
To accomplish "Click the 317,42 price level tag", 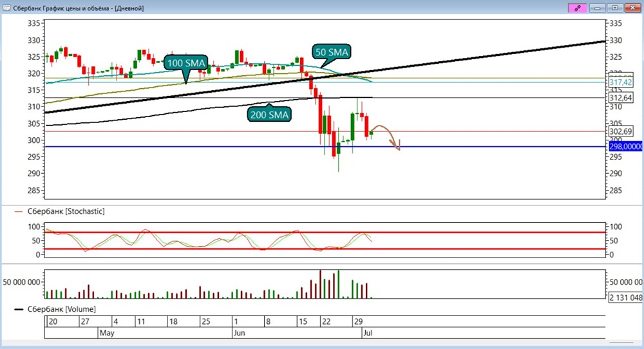I will tap(621, 82).
